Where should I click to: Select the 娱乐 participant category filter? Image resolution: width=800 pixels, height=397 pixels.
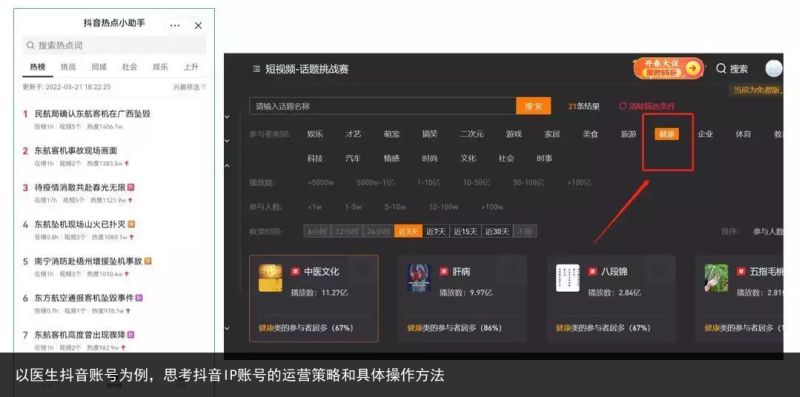coord(315,134)
